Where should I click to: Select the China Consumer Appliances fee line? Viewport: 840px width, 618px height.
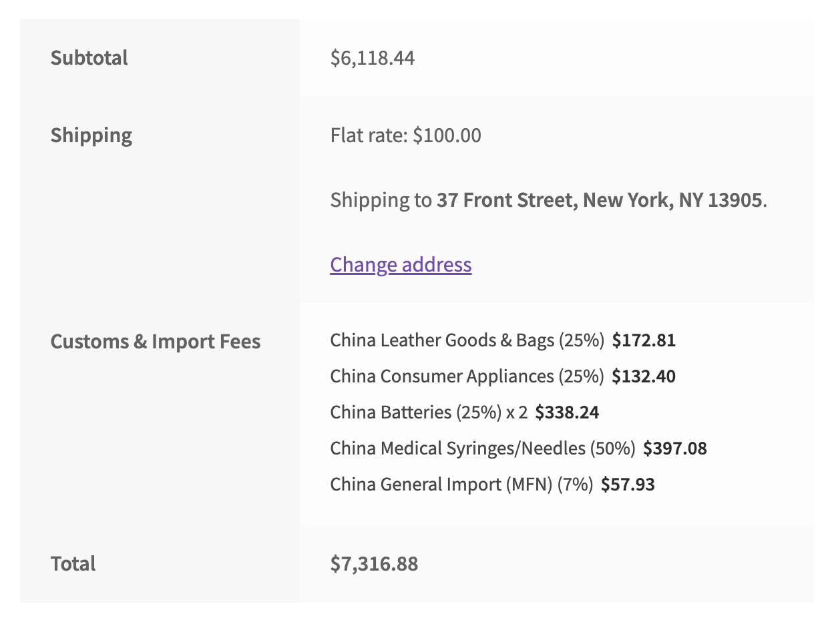[503, 376]
